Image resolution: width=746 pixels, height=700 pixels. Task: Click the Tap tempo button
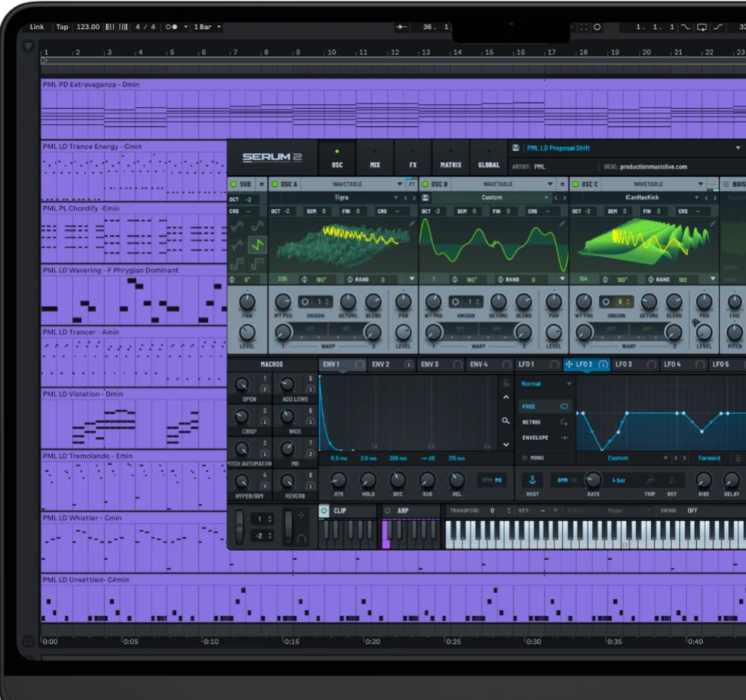click(62, 27)
